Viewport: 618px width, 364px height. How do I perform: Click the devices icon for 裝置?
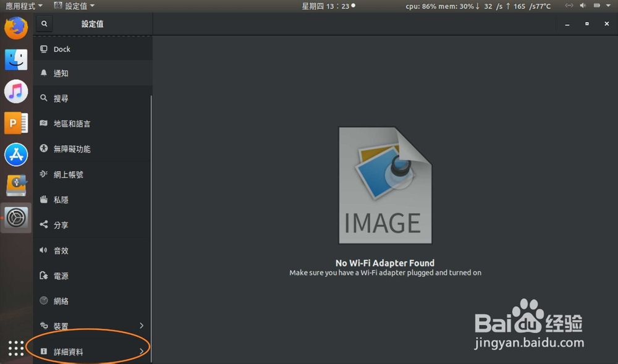[x=44, y=326]
